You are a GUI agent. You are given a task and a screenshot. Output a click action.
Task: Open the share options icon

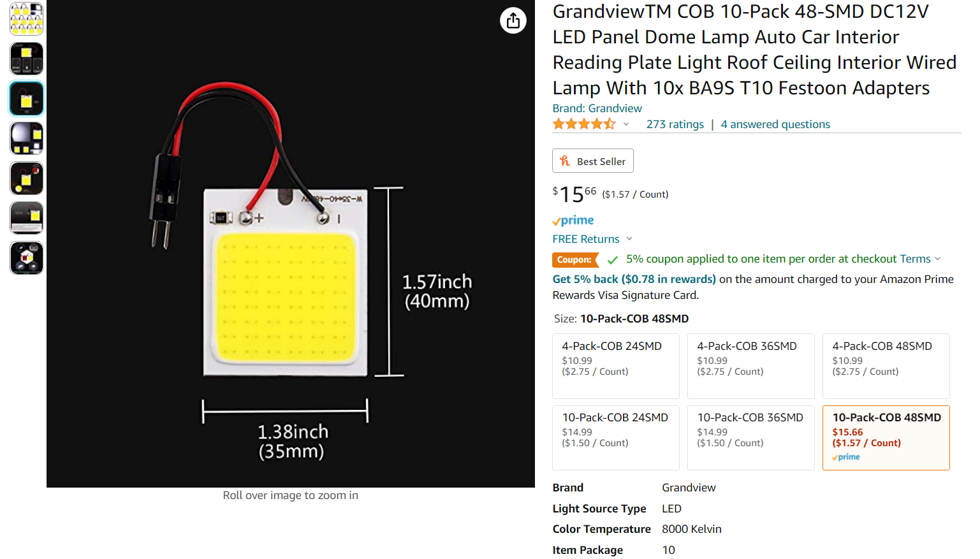pos(513,20)
